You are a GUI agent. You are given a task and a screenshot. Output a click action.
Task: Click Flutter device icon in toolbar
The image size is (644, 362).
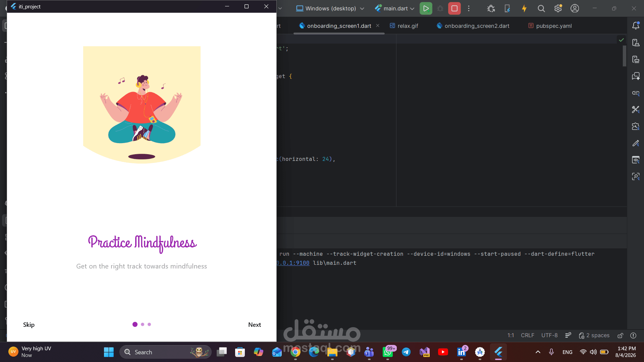click(507, 8)
